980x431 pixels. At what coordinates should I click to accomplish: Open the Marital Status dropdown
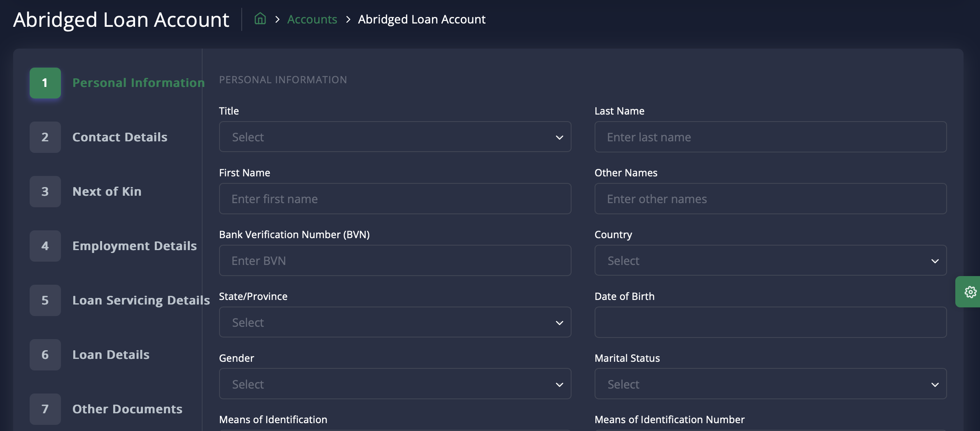(770, 384)
